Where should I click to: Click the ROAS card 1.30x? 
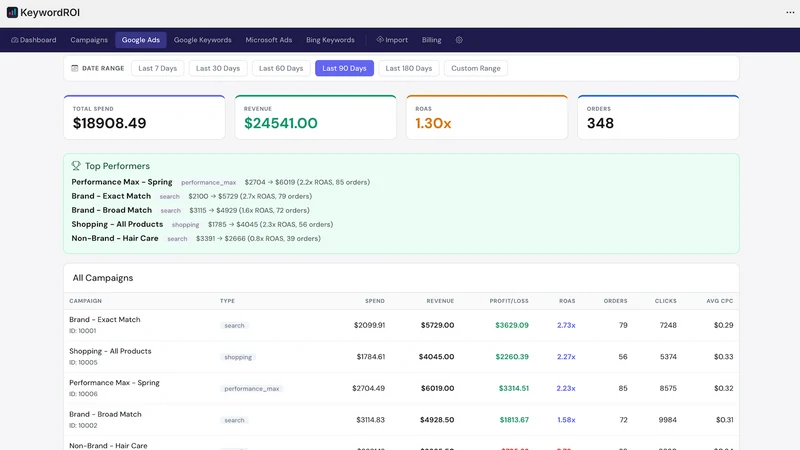(x=487, y=117)
